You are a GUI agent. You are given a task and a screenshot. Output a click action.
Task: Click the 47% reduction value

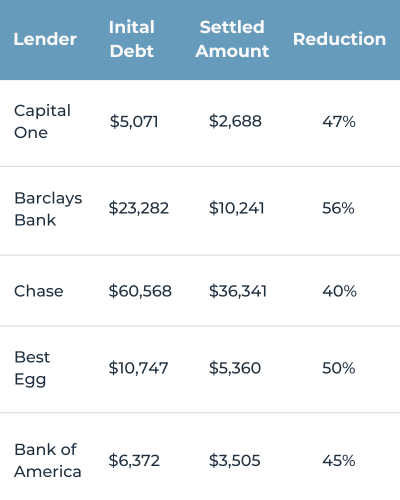tap(339, 122)
